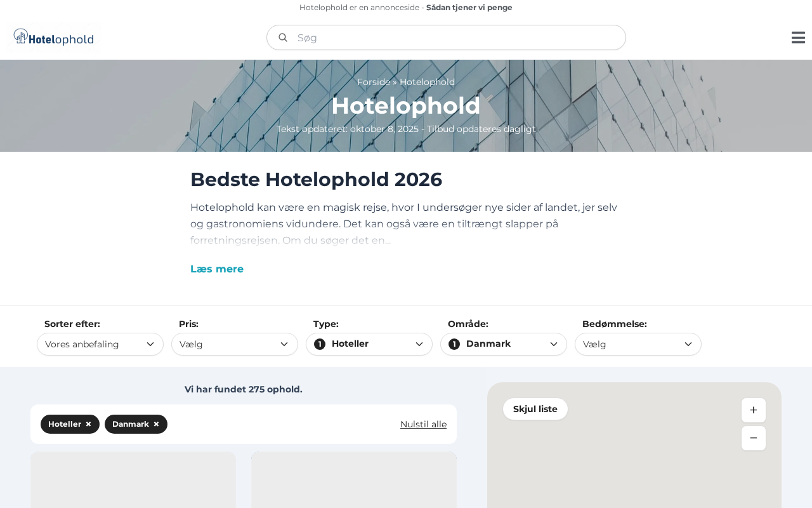812x508 pixels.
Task: Expand the Pris filter dropdown
Action: 235,344
